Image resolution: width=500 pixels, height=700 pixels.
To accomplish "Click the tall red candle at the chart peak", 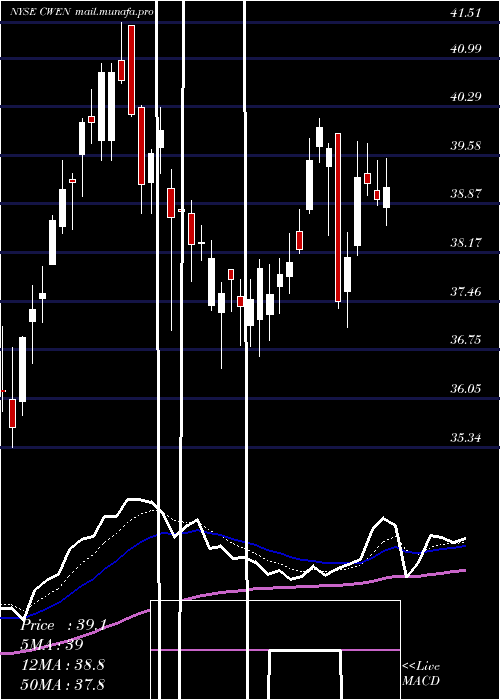I will click(x=131, y=70).
